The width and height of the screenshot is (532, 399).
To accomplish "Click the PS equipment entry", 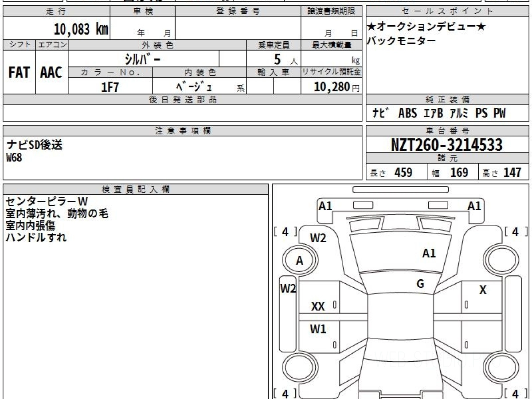I will [x=482, y=113].
